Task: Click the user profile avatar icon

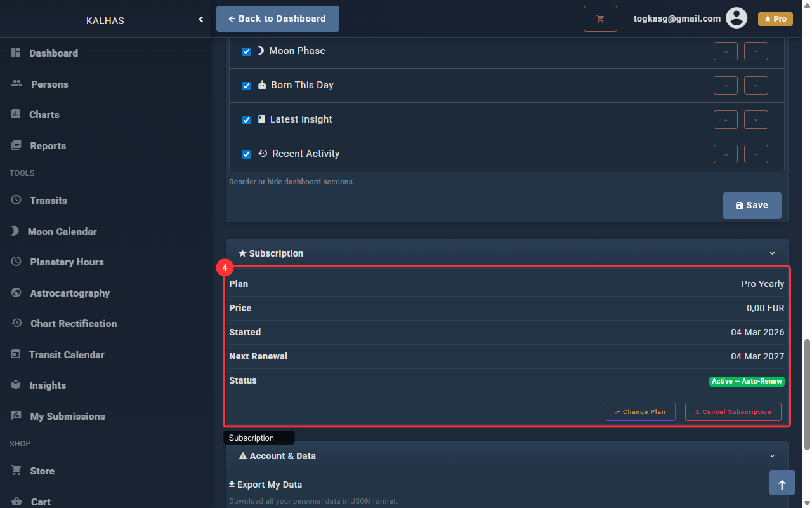Action: [x=737, y=18]
